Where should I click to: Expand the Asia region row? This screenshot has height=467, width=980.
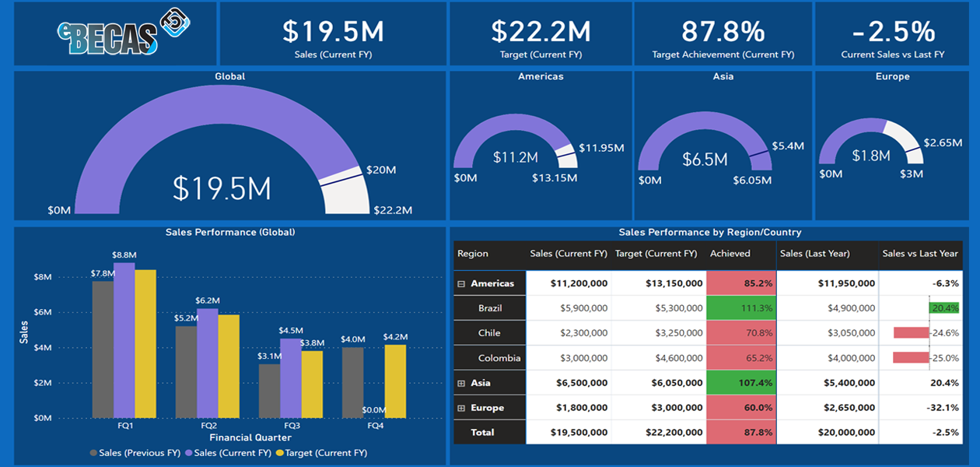pos(461,384)
